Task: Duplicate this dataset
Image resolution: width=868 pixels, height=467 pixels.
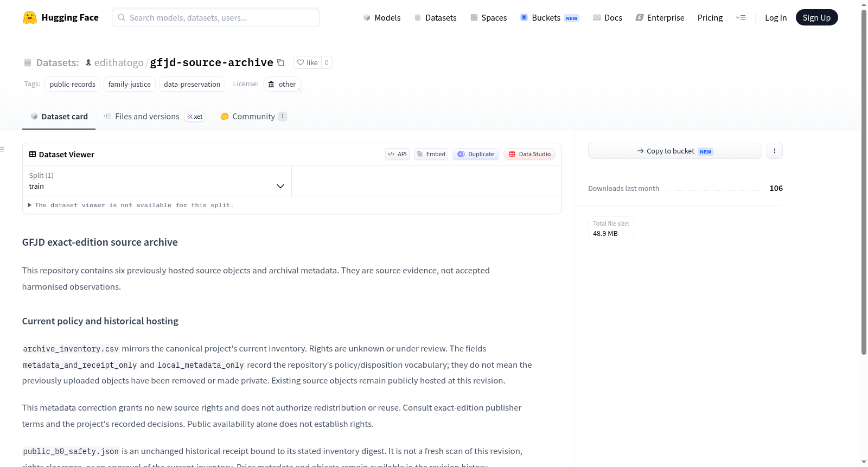Action: click(476, 154)
